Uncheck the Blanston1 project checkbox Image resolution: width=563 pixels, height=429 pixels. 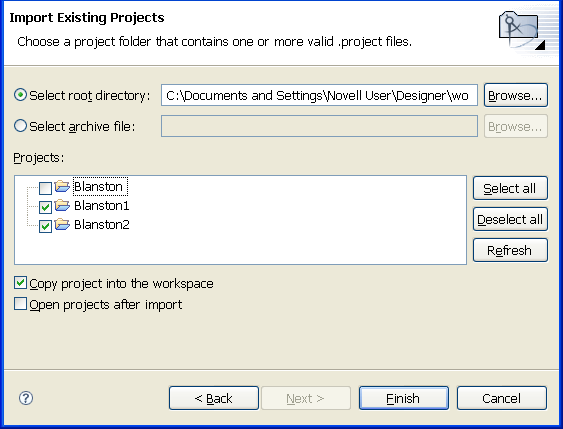click(45, 207)
